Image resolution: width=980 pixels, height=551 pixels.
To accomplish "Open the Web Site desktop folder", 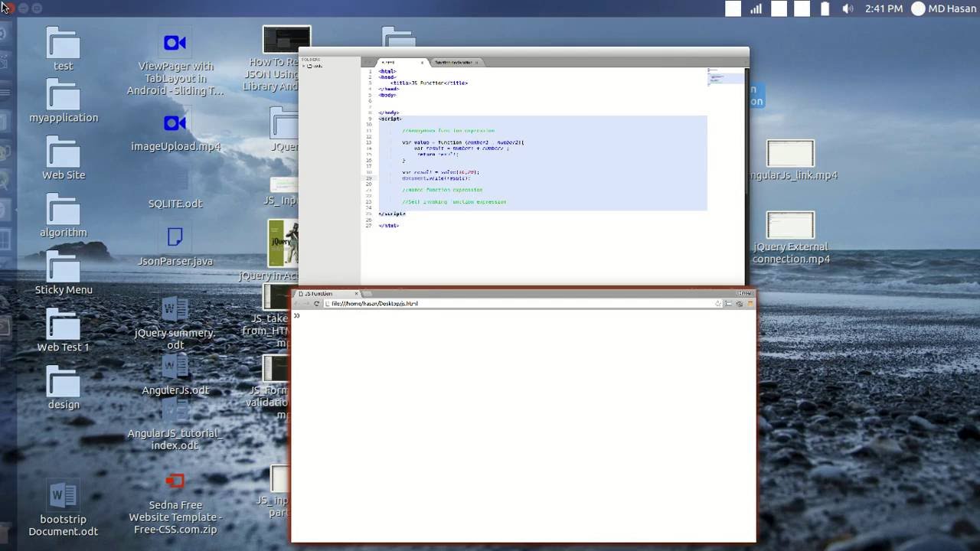I will pyautogui.click(x=63, y=152).
